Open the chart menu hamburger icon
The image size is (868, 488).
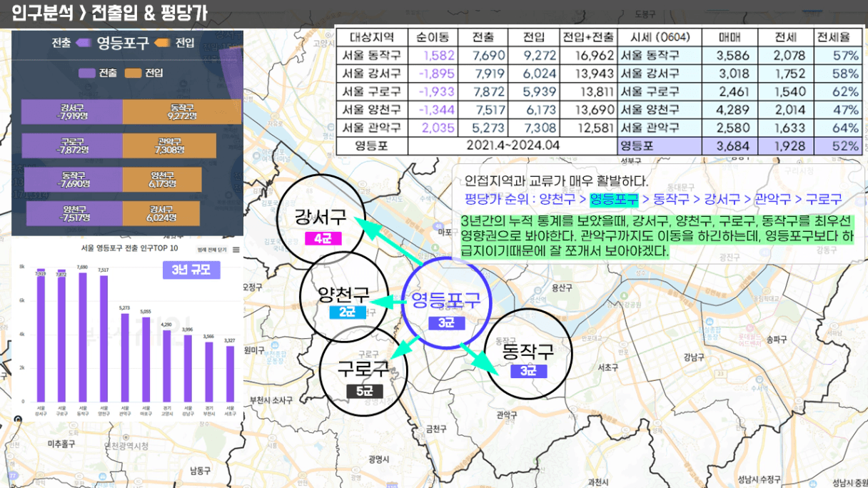pos(236,250)
